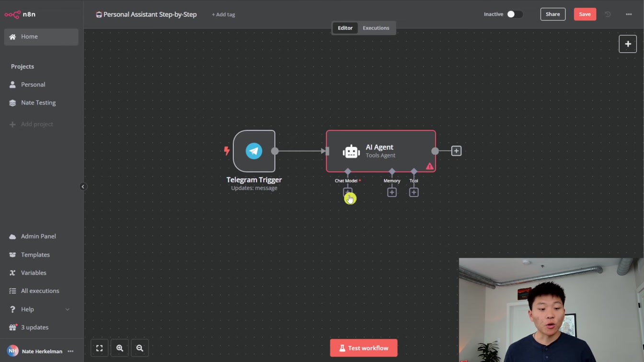Click the Tools Agent subtitle text
The image size is (644, 362).
(x=380, y=156)
